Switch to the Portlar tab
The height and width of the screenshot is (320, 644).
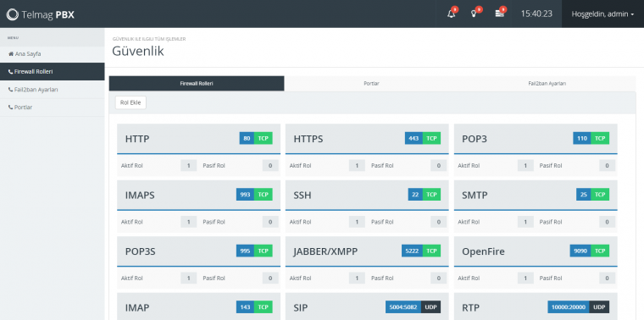pos(371,83)
